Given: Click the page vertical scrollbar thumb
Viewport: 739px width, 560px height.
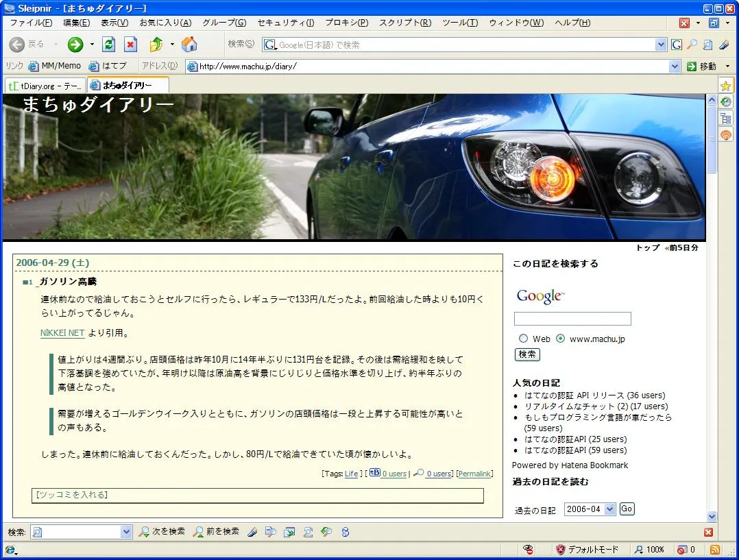Looking at the screenshot, I should (x=712, y=141).
